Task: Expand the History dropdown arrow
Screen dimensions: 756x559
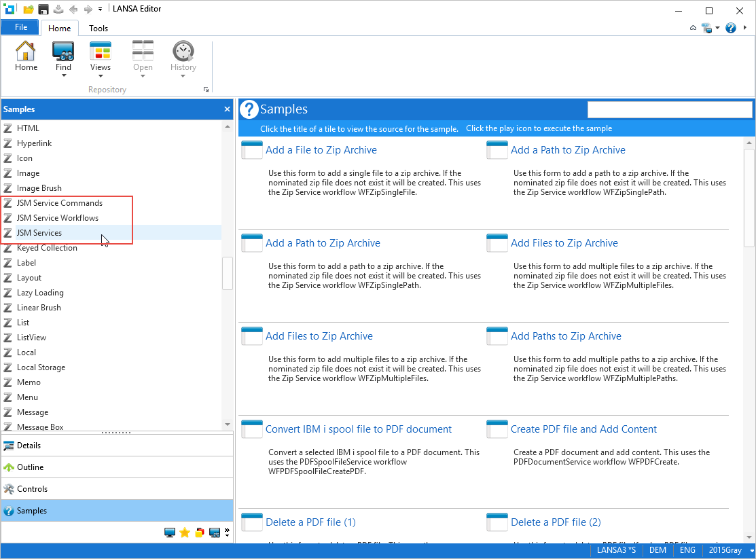Action: click(183, 75)
